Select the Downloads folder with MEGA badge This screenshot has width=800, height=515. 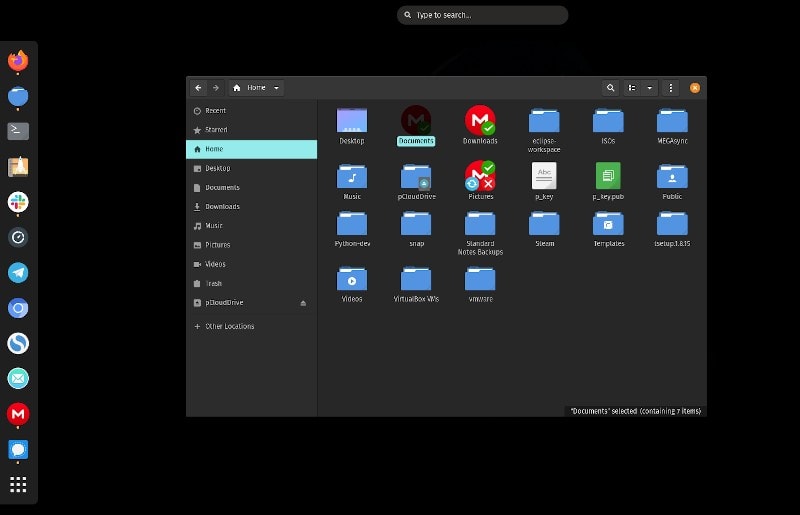pyautogui.click(x=480, y=125)
